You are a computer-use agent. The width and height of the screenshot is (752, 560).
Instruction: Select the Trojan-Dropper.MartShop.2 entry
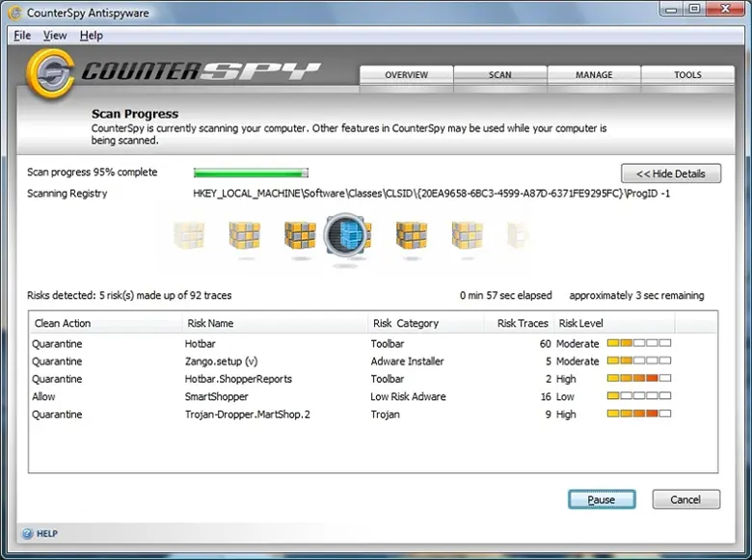coord(248,414)
